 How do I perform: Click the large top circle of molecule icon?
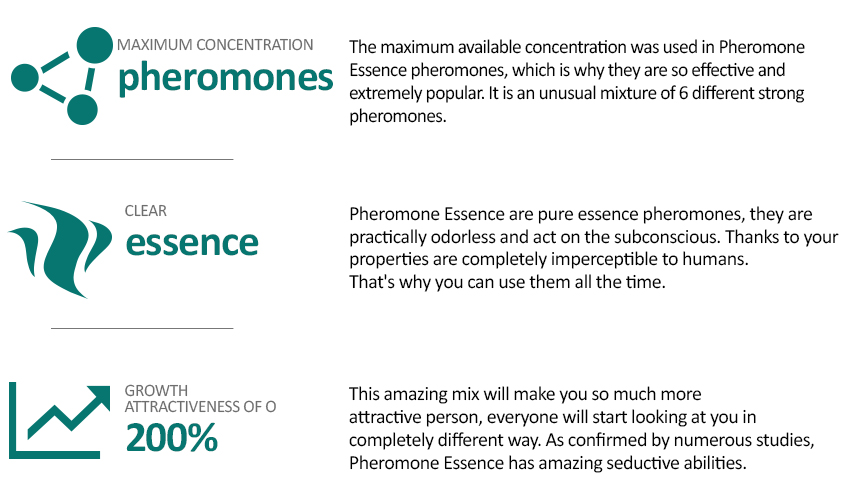[95, 45]
